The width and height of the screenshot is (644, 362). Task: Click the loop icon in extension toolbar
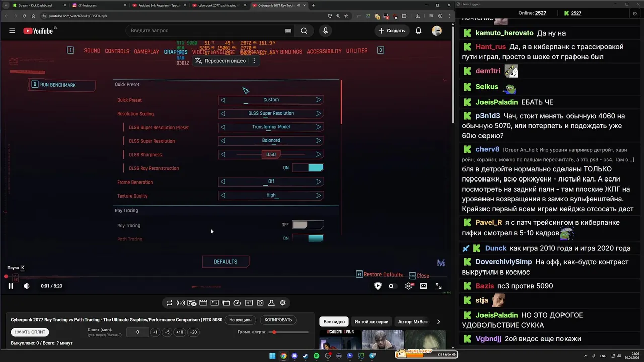(169, 303)
